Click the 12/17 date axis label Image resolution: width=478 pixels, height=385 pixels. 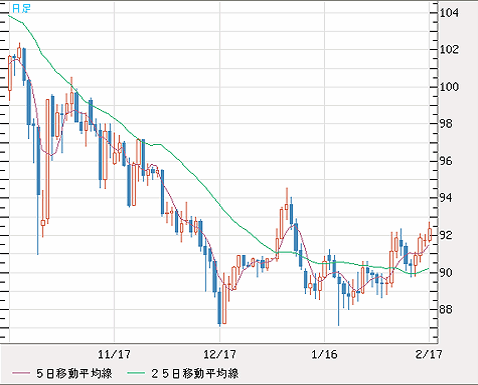tap(220, 354)
